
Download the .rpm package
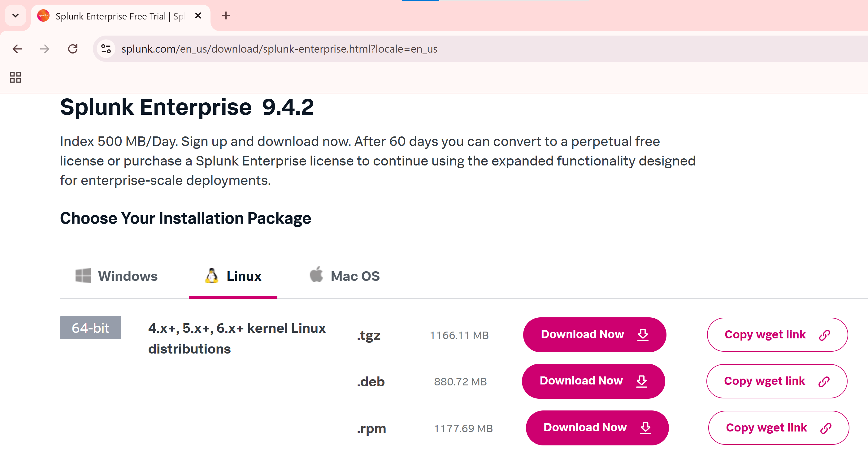[597, 428]
